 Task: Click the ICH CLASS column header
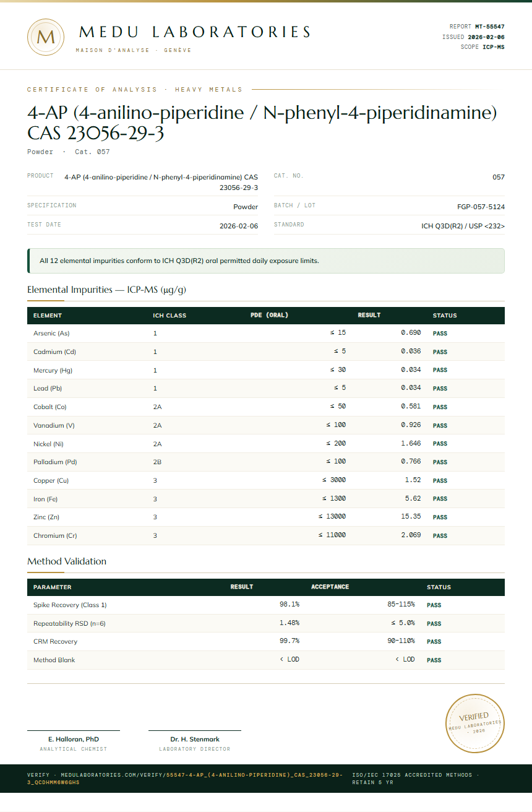(x=169, y=316)
